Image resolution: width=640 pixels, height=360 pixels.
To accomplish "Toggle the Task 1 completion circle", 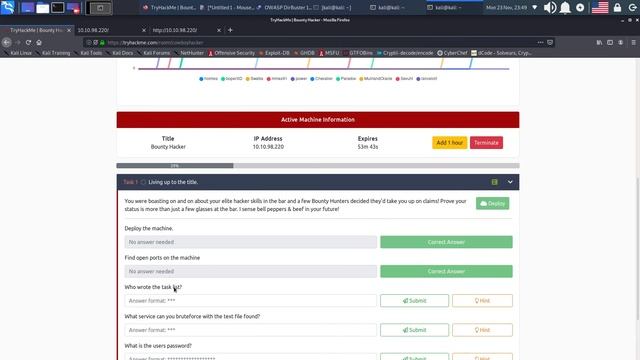I will [x=143, y=182].
